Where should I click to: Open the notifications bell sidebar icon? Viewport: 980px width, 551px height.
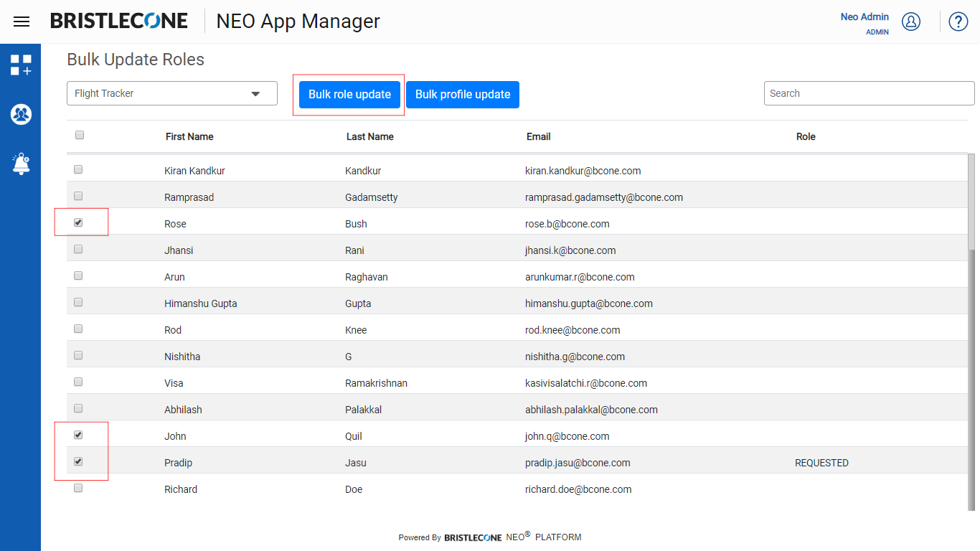pos(21,164)
